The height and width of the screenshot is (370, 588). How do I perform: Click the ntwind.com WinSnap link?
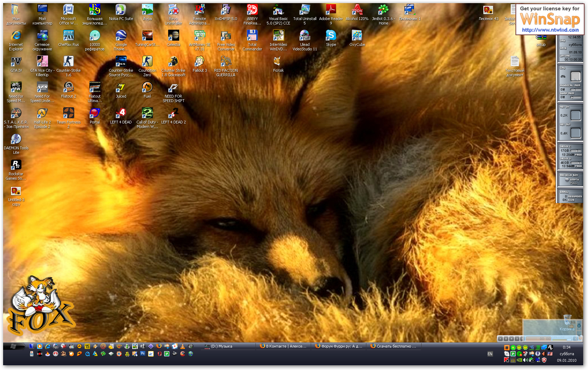coord(550,30)
